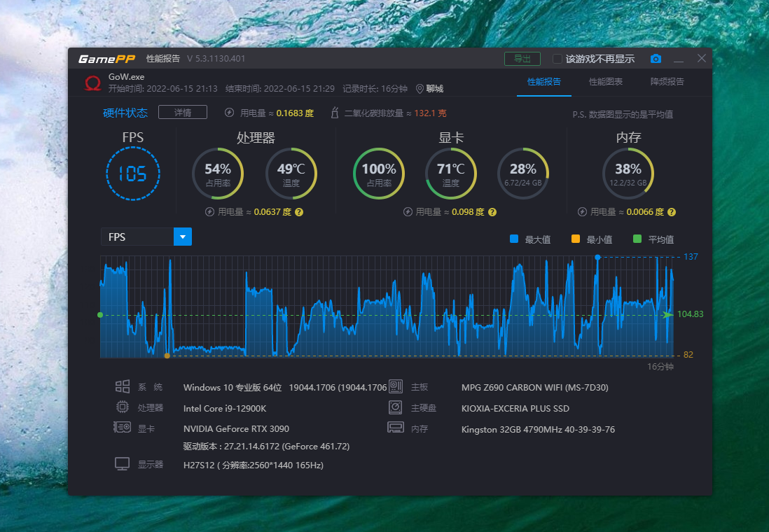Click the 详情 details button

pyautogui.click(x=183, y=113)
